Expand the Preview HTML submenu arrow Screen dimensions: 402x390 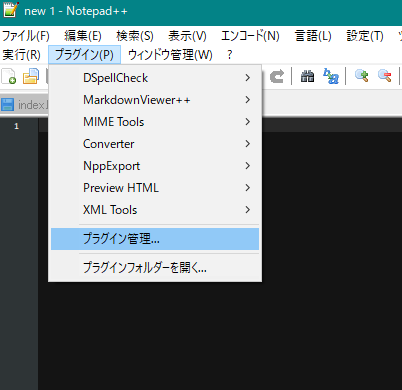coord(247,188)
